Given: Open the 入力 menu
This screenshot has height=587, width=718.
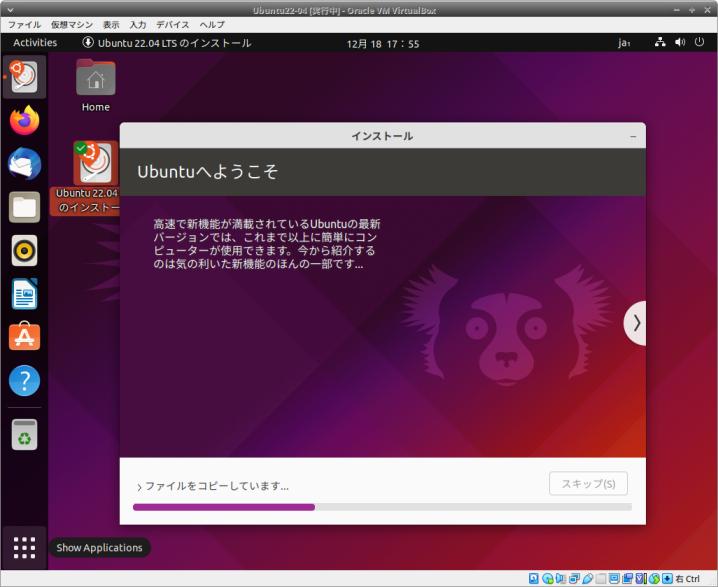Looking at the screenshot, I should pyautogui.click(x=137, y=25).
